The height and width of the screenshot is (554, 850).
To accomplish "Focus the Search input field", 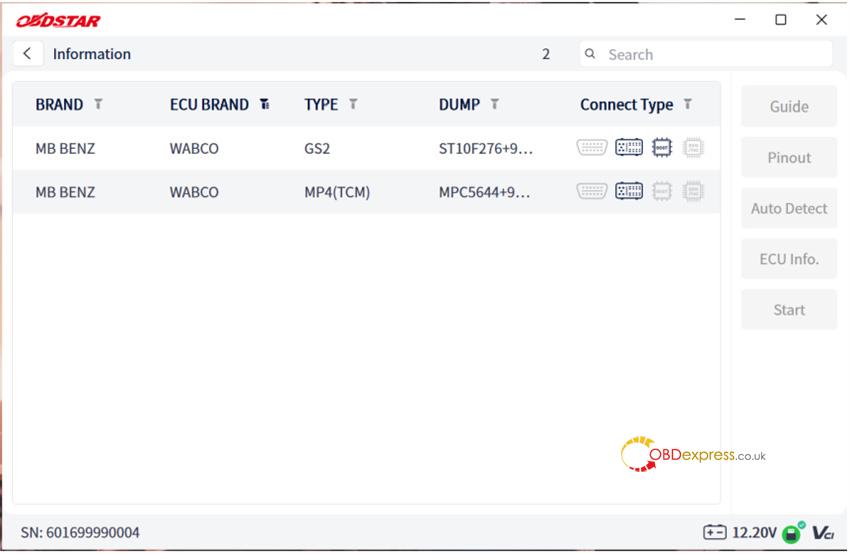I will coord(706,54).
